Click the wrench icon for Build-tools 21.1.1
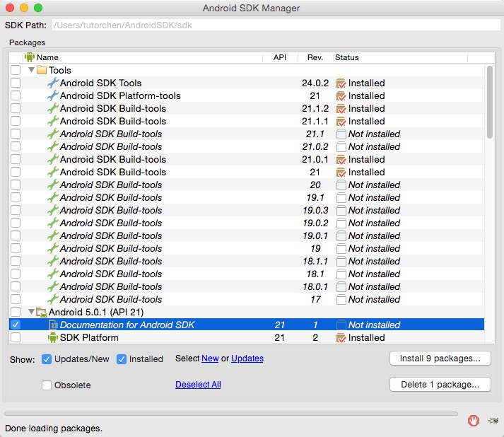Image resolution: width=504 pixels, height=437 pixels. [53, 121]
